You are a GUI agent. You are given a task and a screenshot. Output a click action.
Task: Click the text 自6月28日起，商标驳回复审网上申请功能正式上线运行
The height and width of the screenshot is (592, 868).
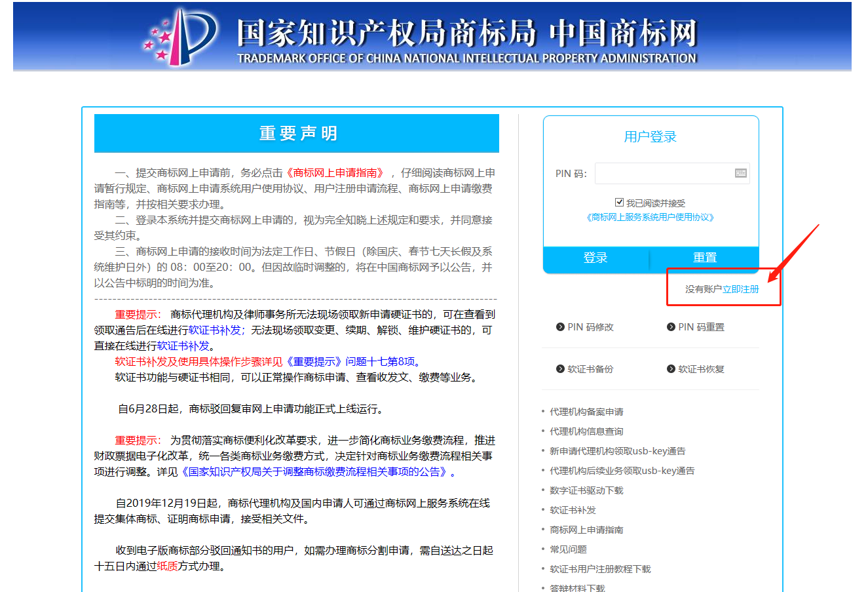point(250,409)
